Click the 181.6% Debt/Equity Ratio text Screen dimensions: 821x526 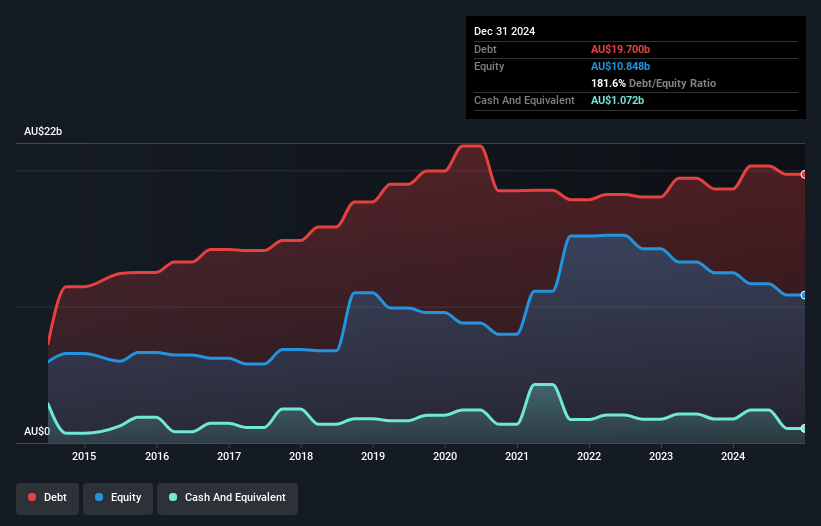(x=653, y=83)
